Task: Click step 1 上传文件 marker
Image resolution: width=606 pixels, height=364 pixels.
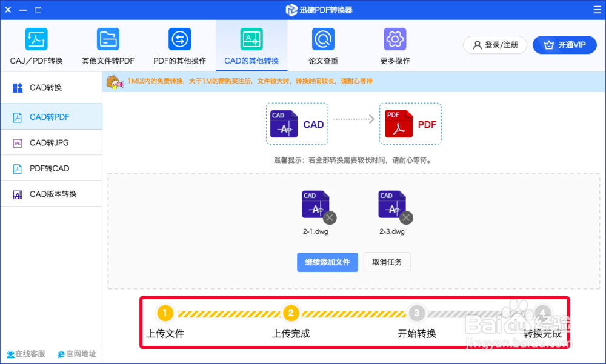Action: [x=165, y=313]
